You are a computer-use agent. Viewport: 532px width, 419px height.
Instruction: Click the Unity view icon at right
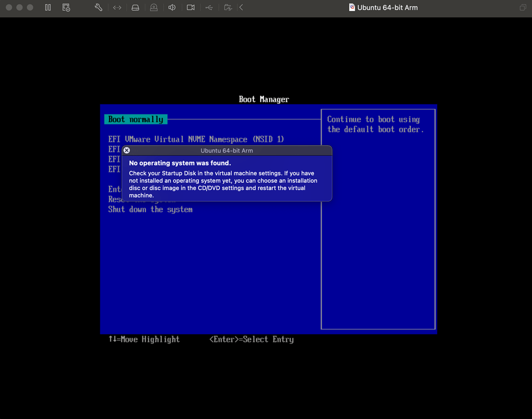(523, 8)
